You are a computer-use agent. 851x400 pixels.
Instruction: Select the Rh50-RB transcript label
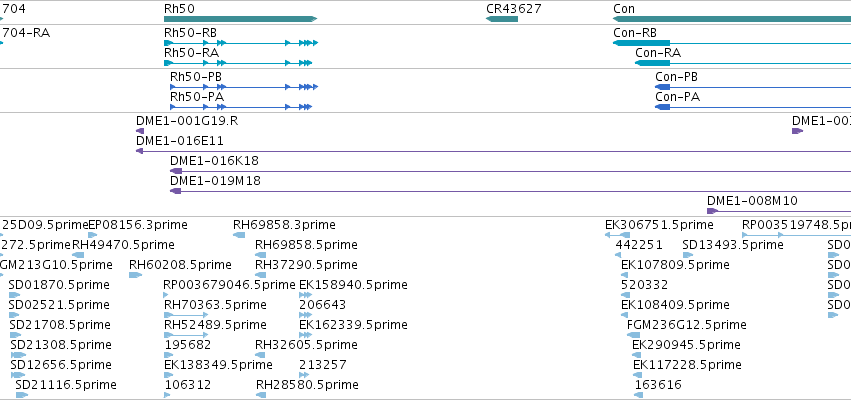[190, 33]
